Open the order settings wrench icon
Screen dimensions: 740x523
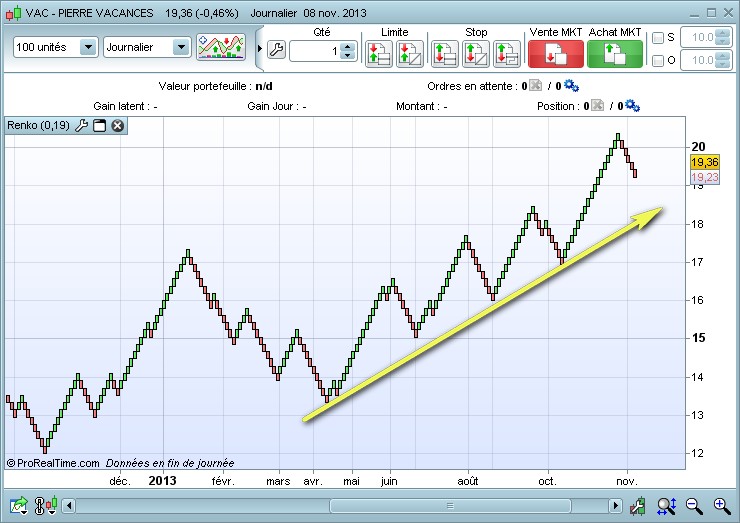tap(277, 49)
